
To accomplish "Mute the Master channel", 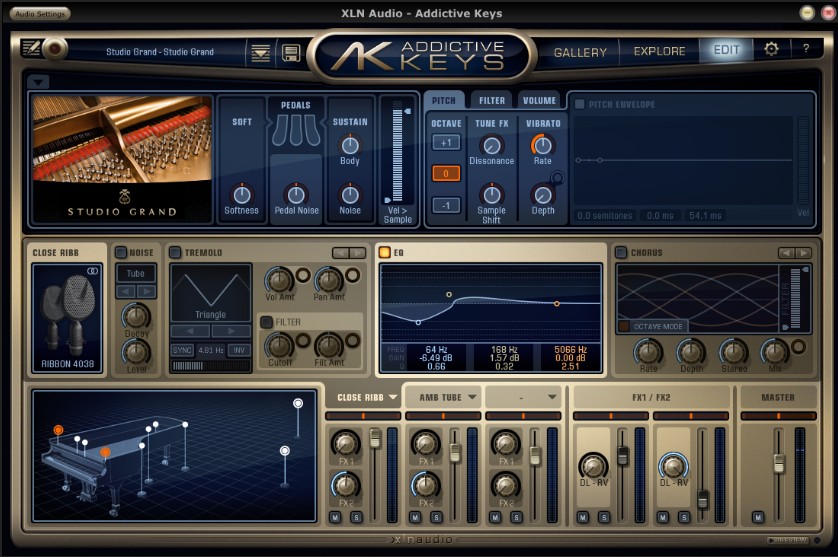I will (x=758, y=517).
